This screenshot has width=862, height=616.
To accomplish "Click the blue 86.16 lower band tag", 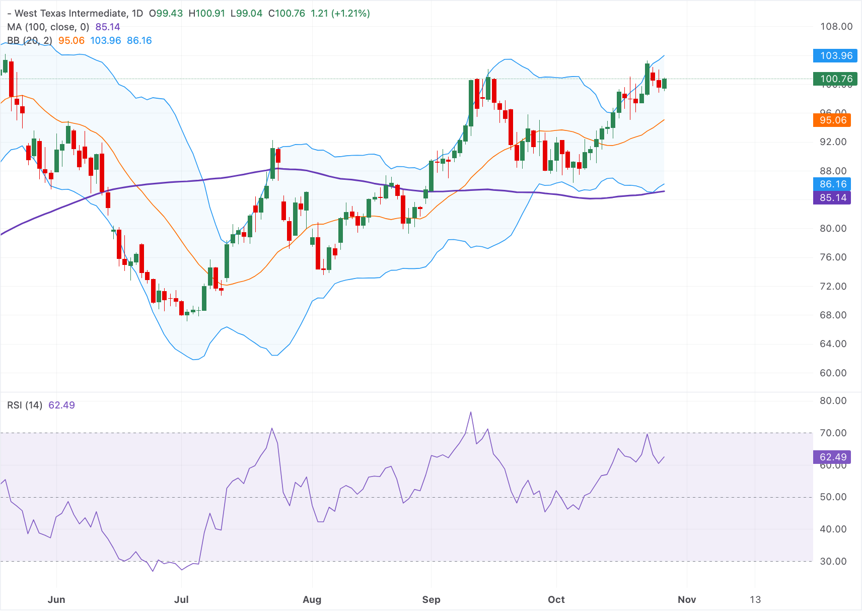I will coord(832,184).
